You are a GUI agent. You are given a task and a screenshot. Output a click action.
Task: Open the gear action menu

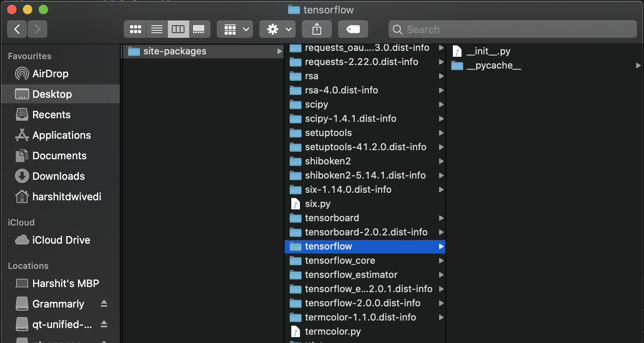tap(277, 29)
